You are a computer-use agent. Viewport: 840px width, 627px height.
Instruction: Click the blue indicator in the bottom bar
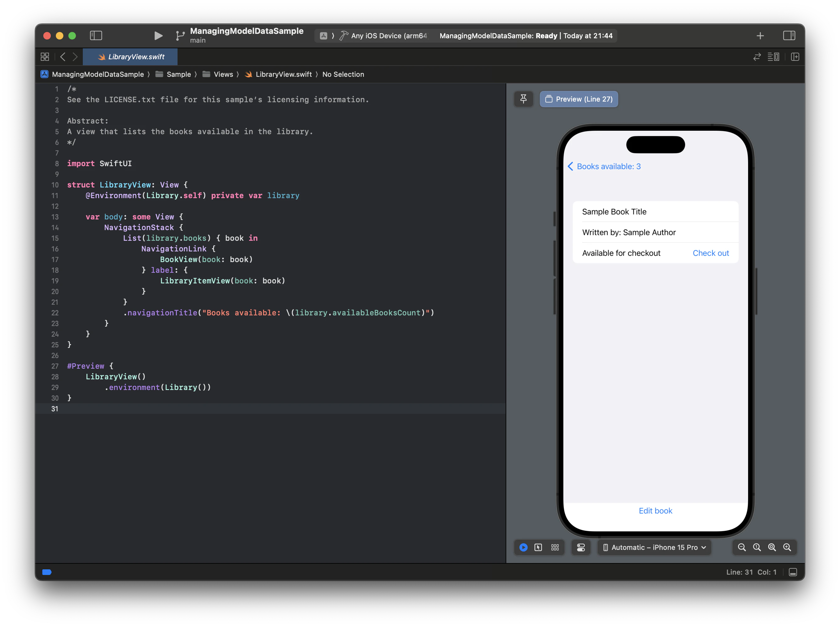[47, 572]
